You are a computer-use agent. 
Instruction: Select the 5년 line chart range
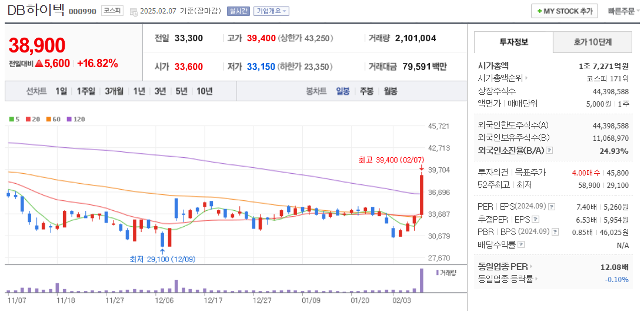pos(181,91)
